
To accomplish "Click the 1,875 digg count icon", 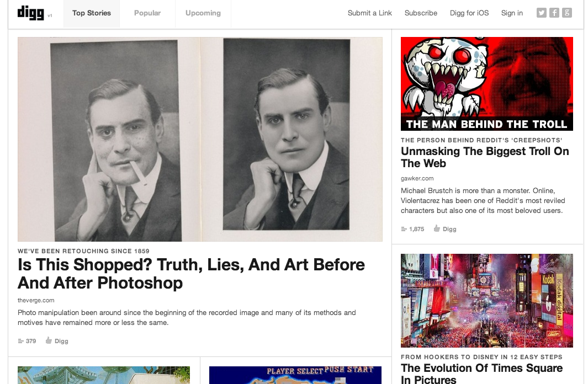I will [x=405, y=229].
